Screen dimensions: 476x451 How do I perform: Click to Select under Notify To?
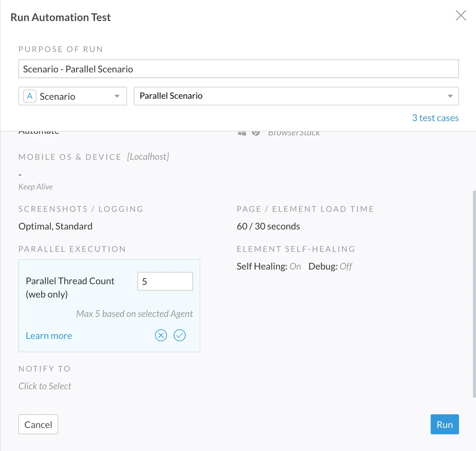(x=45, y=386)
